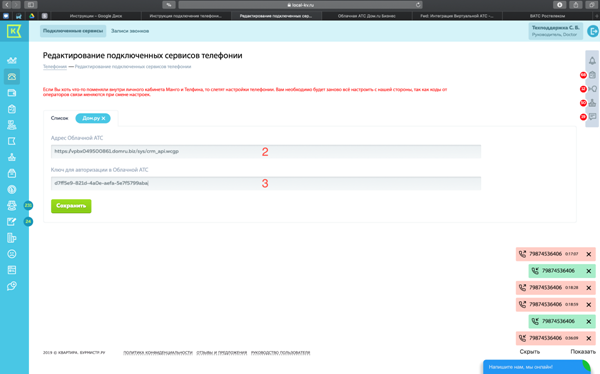The width and height of the screenshot is (600, 374).
Task: Switch to Инструкция подключения телефонии browser tab
Action: [x=186, y=16]
